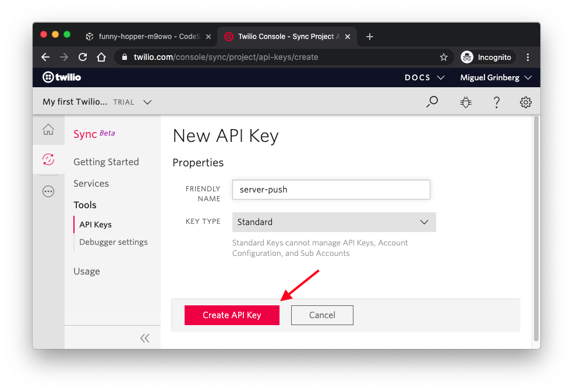This screenshot has height=392, width=573.
Task: Click the Cancel button
Action: [x=322, y=315]
